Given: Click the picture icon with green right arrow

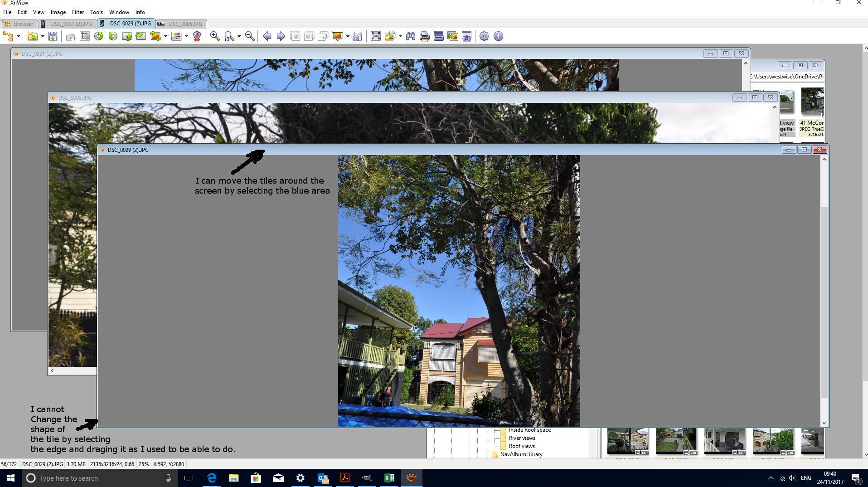Looking at the screenshot, I should [x=141, y=36].
